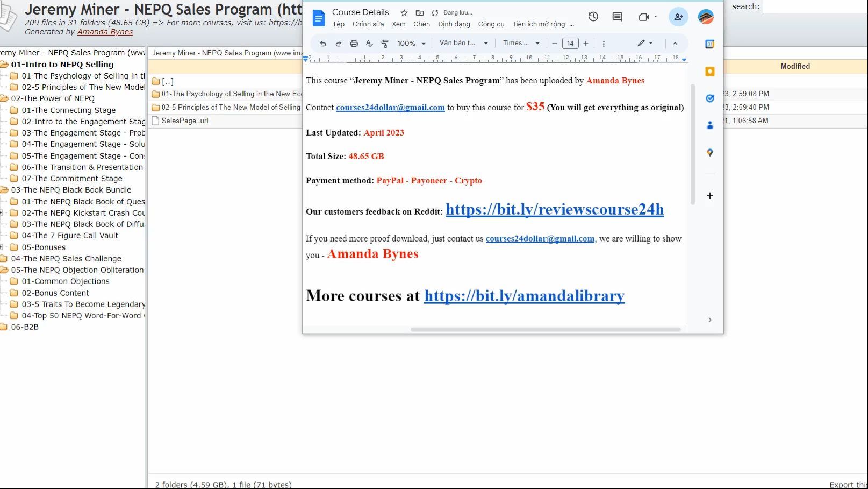Open the Times font family dropdown
This screenshot has width=868, height=489.
521,43
